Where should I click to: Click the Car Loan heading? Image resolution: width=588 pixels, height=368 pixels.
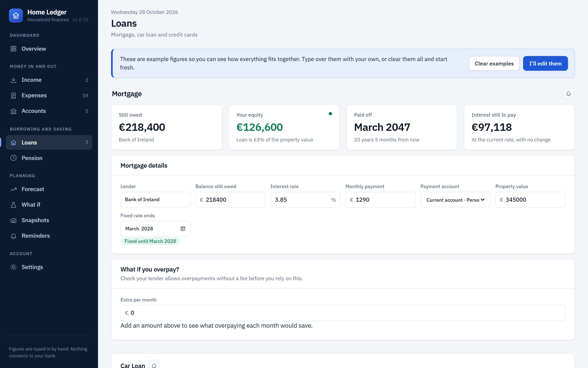[x=133, y=365]
